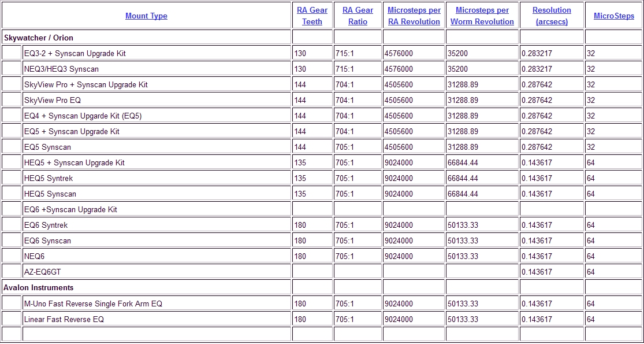The height and width of the screenshot is (344, 644).
Task: Click resolution 0.143617 in AZ-EQ6GT row
Action: [x=537, y=272]
